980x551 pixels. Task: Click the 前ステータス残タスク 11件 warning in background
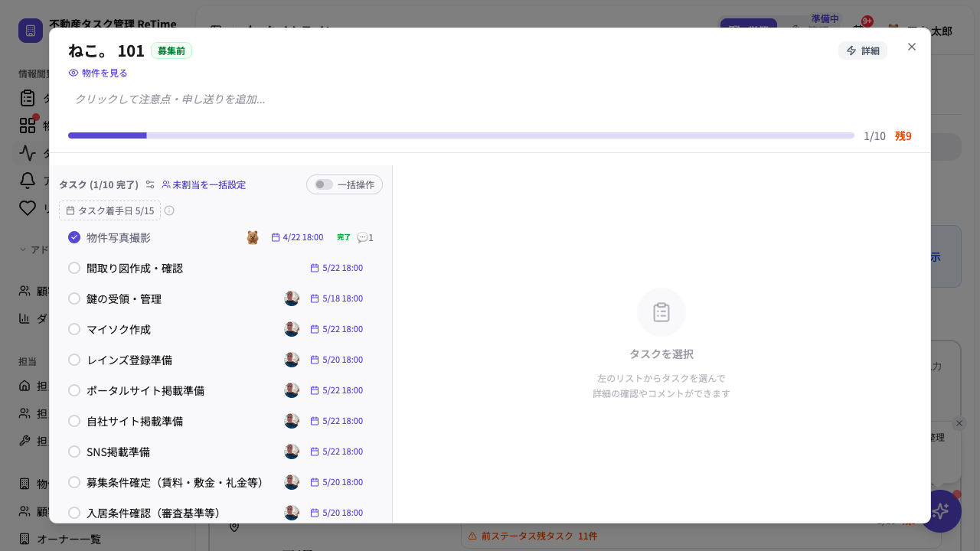tap(533, 536)
